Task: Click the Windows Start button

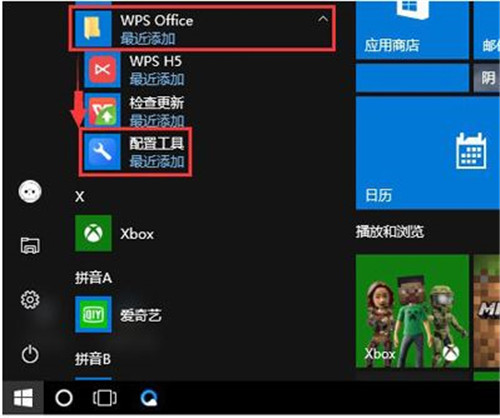Action: coord(23,398)
